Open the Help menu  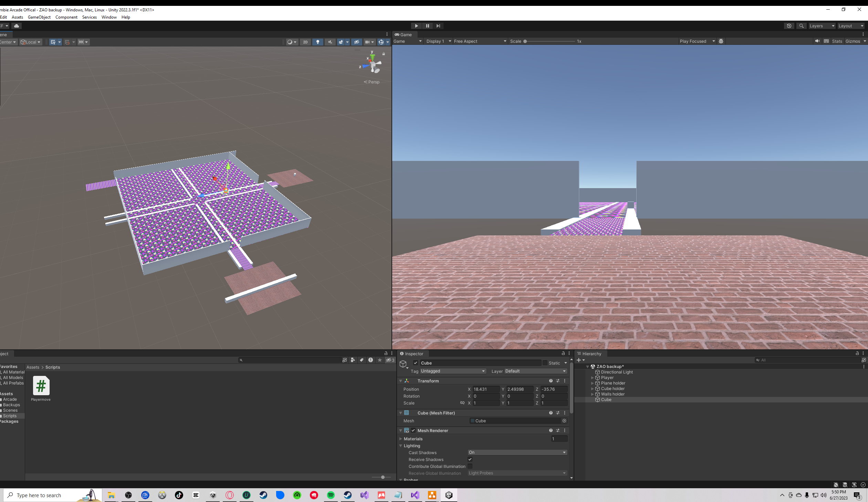[x=126, y=17]
